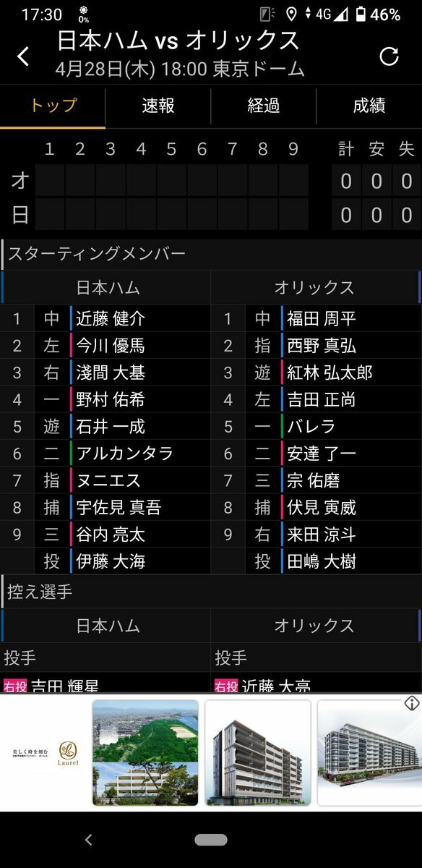Tap the Android back navigation arrow

(89, 840)
